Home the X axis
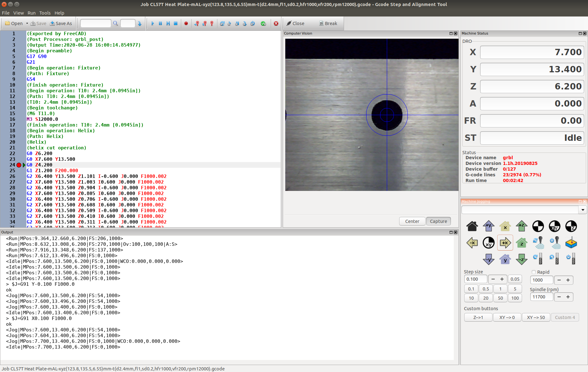 tap(505, 226)
